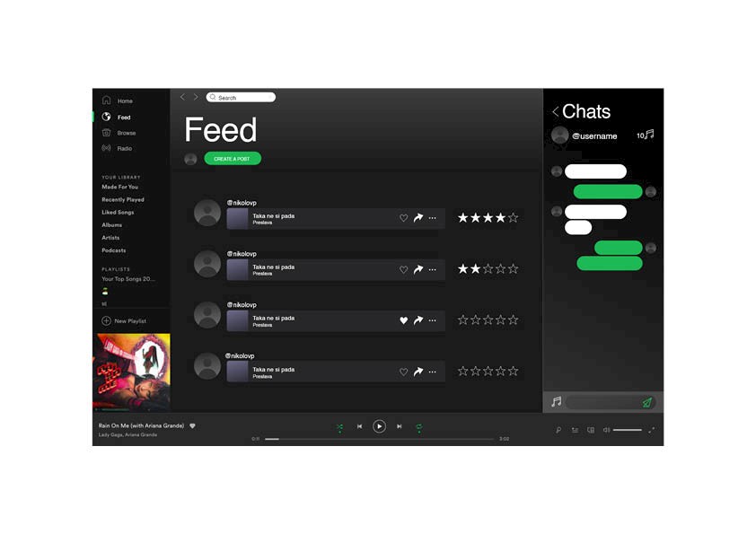Screen dimensions: 756x534
Task: Go to previous track in player bar
Action: (360, 426)
